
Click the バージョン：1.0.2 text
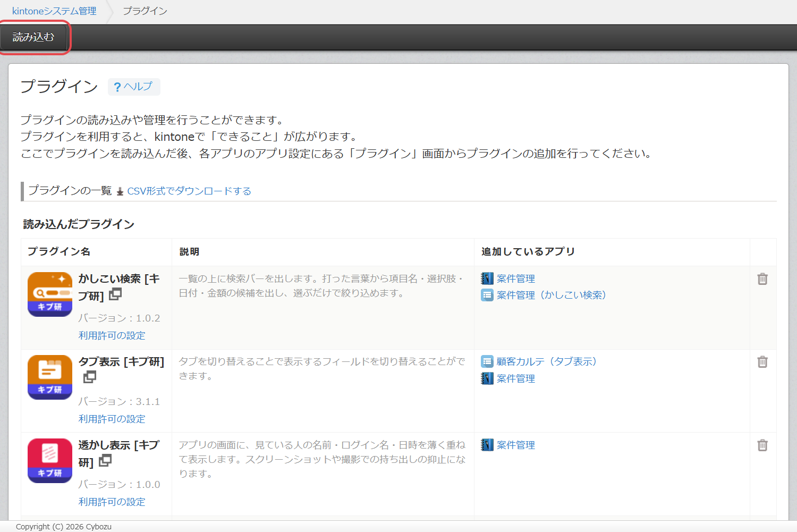pyautogui.click(x=120, y=318)
